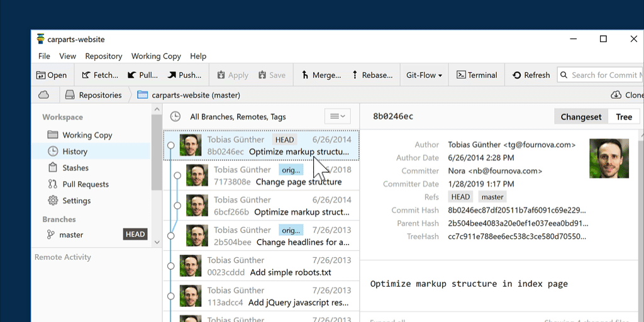Switch to the Tree view
This screenshot has height=322, width=644.
click(x=624, y=117)
